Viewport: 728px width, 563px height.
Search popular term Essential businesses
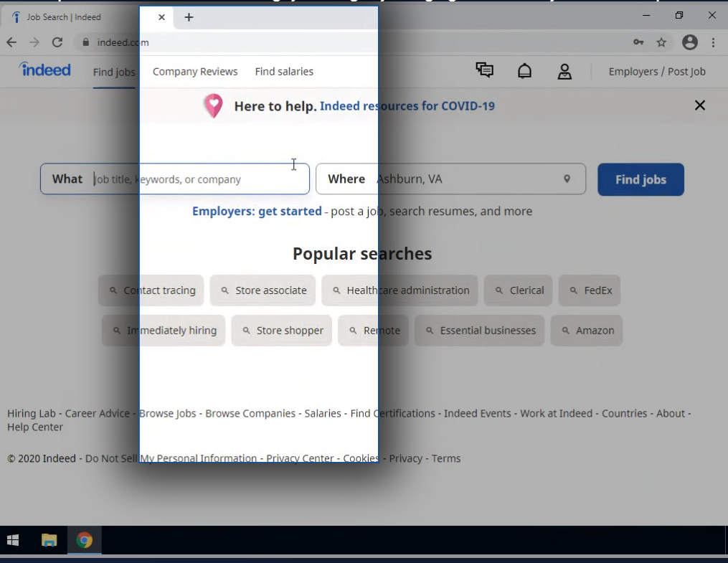tap(479, 331)
